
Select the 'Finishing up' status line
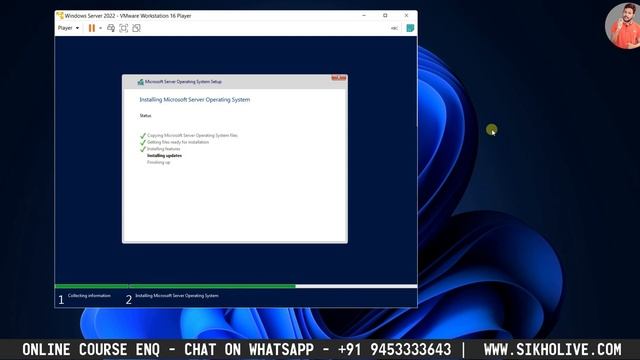point(159,162)
